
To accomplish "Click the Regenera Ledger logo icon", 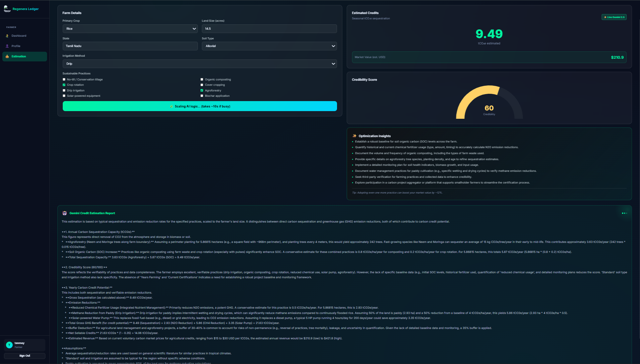I will (7, 9).
